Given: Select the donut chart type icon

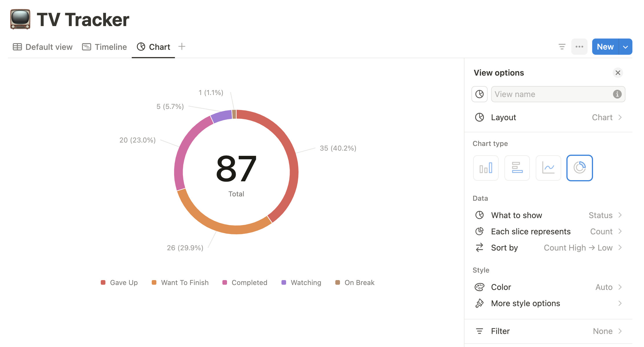Looking at the screenshot, I should [580, 167].
